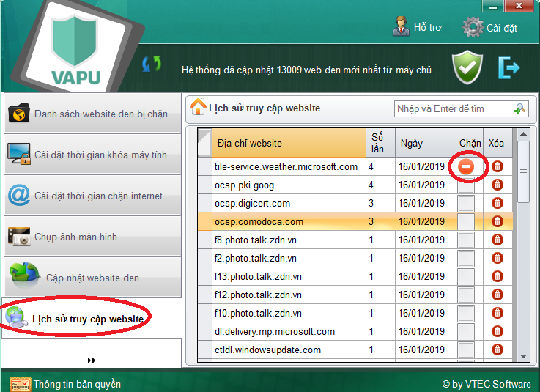Click the blue-green refresh arrows icon

click(152, 64)
